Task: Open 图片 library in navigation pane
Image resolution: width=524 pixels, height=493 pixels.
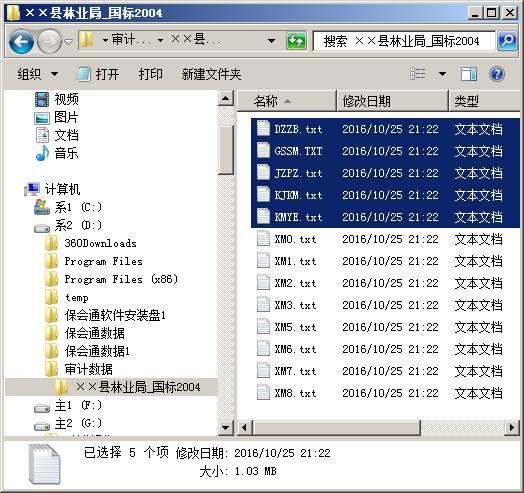Action: tap(56, 117)
